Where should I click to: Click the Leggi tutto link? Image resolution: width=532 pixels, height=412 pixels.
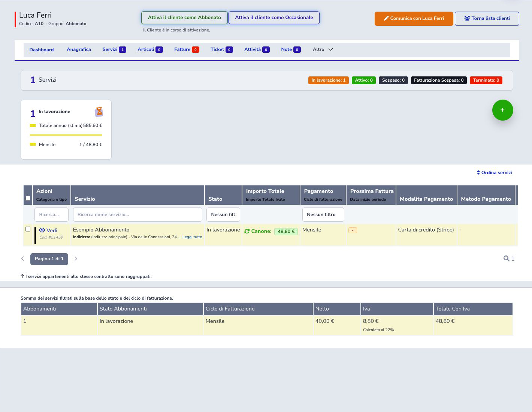(x=192, y=237)
